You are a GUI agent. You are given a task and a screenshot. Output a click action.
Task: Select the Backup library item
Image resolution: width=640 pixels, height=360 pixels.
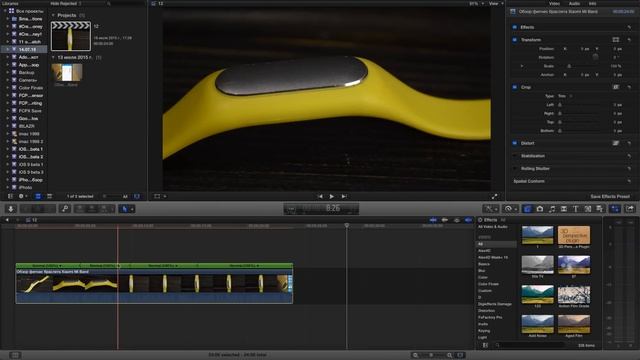pyautogui.click(x=27, y=72)
